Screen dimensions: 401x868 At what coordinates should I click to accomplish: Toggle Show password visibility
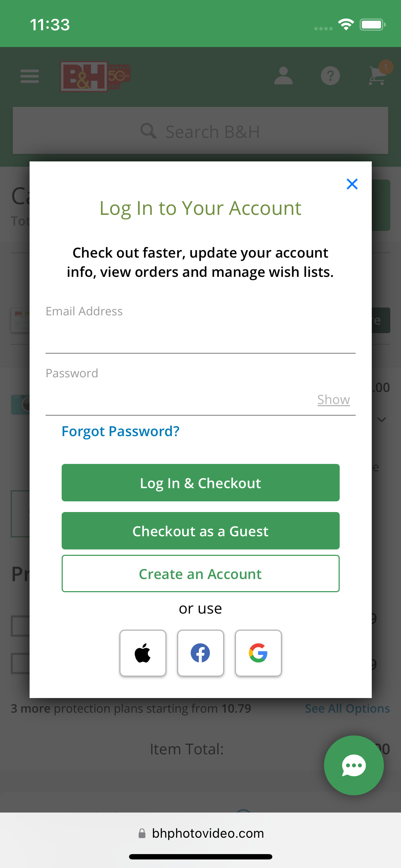334,400
